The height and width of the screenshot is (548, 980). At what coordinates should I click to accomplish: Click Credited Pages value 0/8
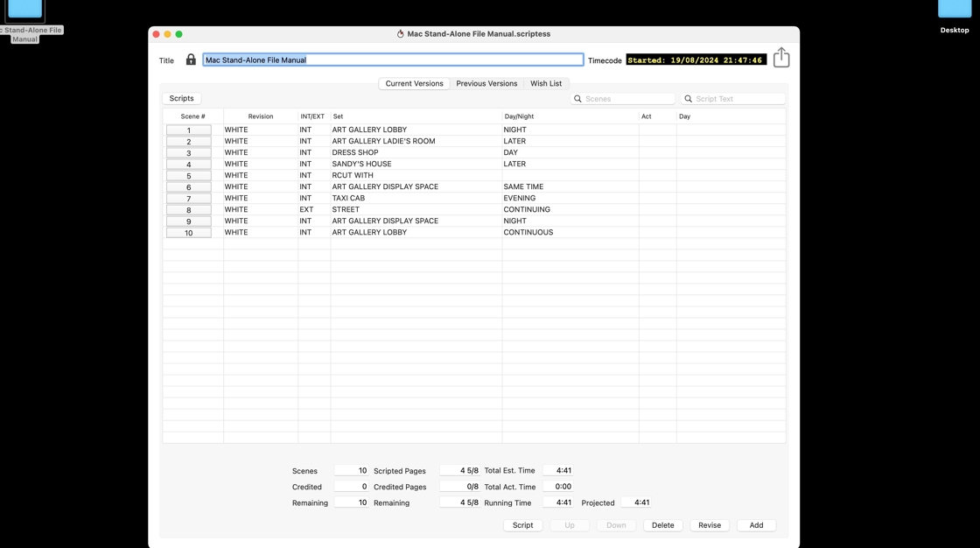coord(460,487)
